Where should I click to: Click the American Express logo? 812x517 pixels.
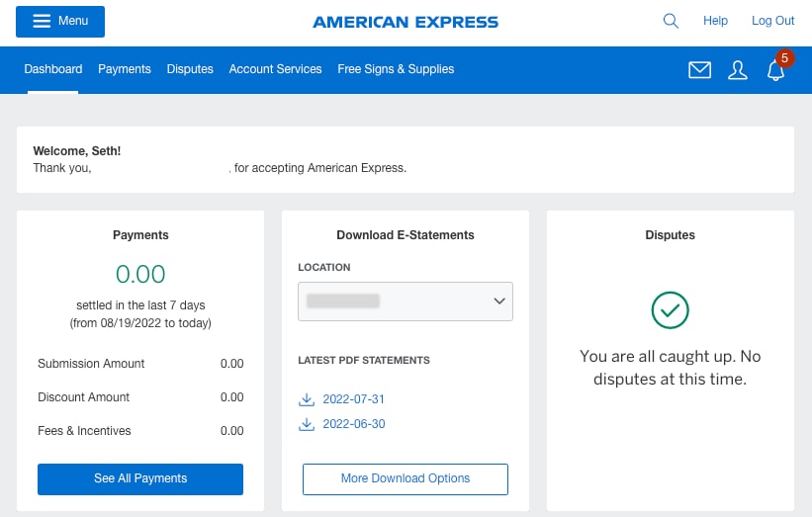point(406,22)
